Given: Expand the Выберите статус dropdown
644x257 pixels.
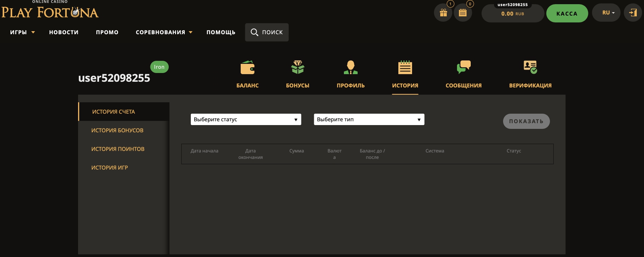Looking at the screenshot, I should (x=246, y=119).
